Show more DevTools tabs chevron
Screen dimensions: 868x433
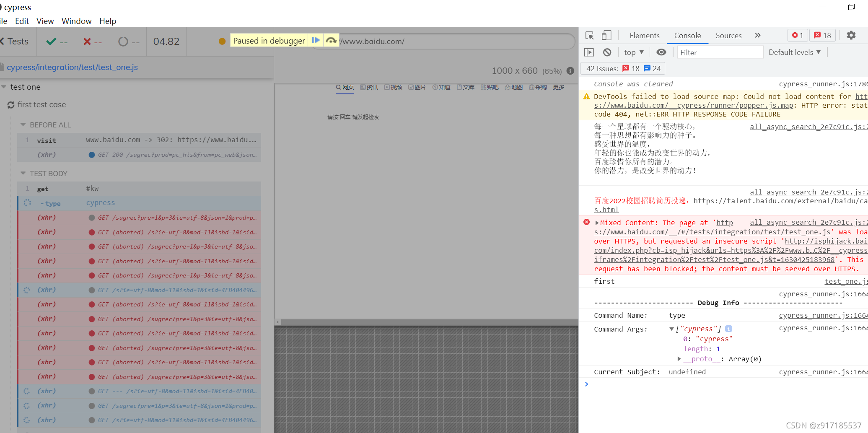757,36
